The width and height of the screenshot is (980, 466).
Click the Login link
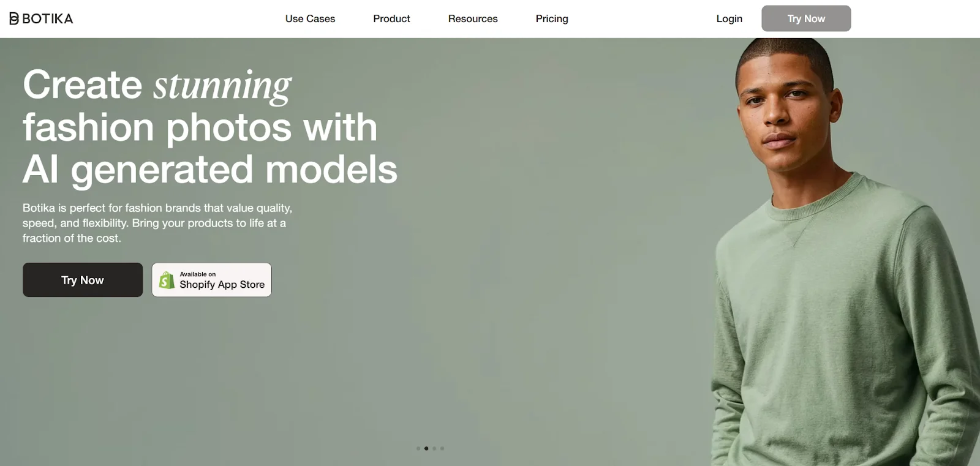pyautogui.click(x=729, y=18)
